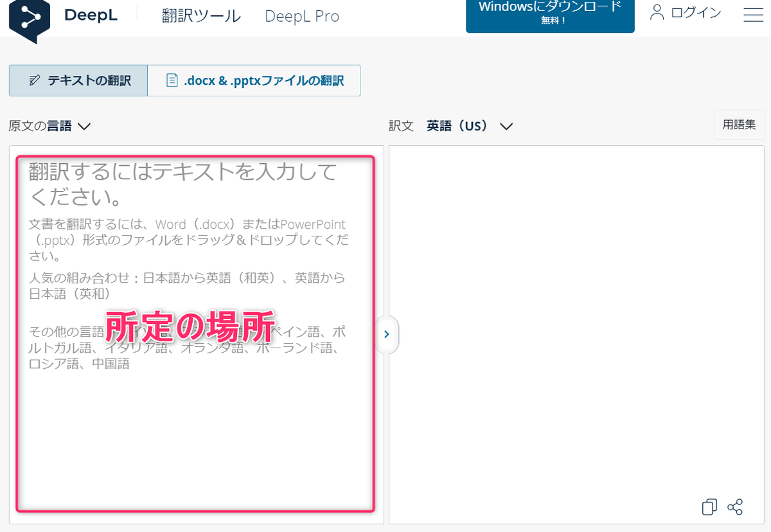Image resolution: width=771 pixels, height=532 pixels.
Task: Open the hamburger menu icon
Action: (752, 15)
